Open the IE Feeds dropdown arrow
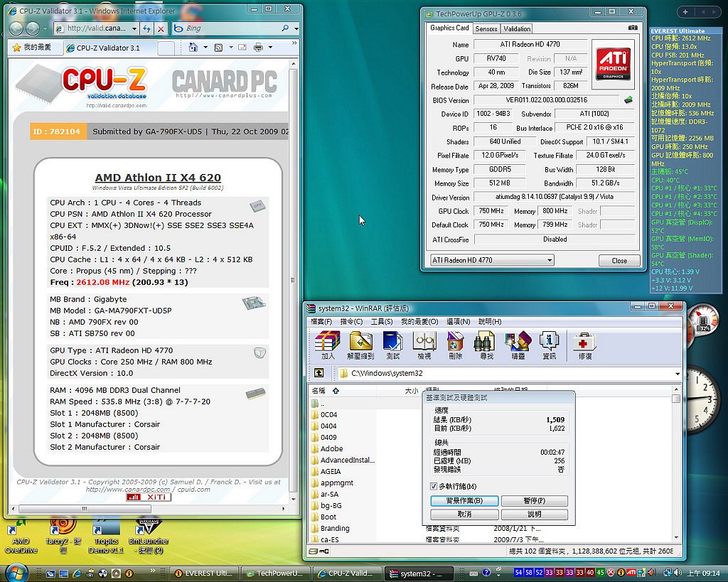Viewport: 728px width, 582px height. pos(231,48)
